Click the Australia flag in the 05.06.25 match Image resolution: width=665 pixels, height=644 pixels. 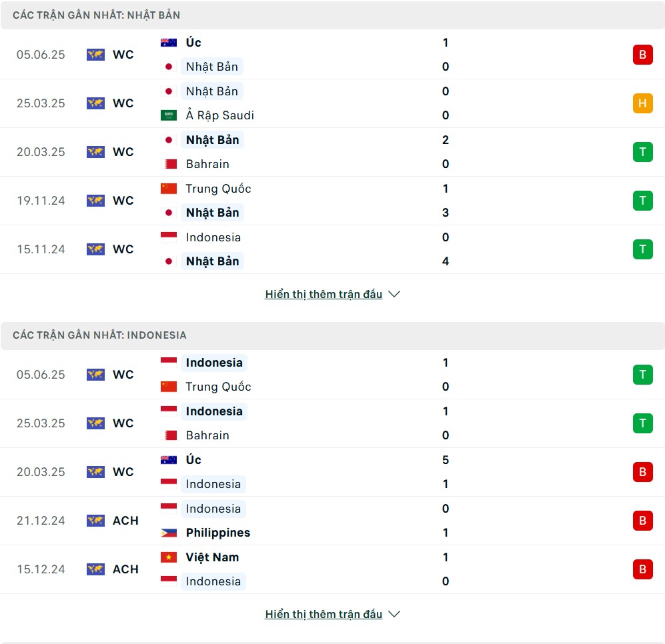coord(168,43)
